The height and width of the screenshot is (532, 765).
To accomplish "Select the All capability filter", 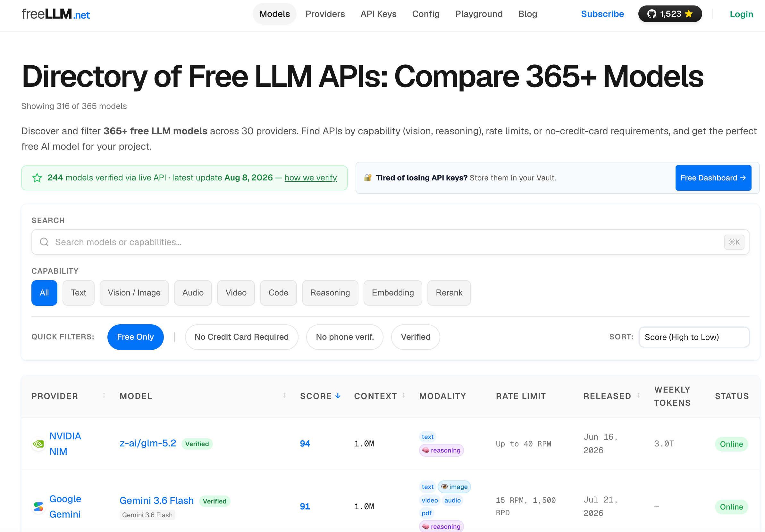I will point(44,293).
